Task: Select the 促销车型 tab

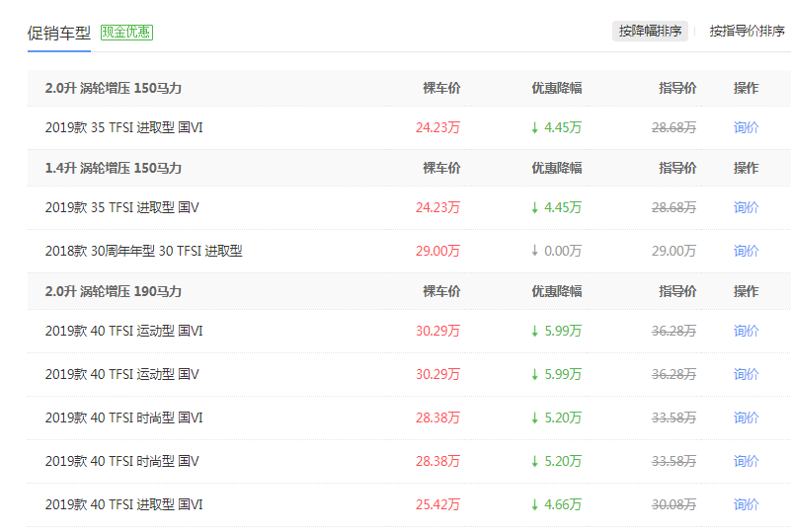Action: (x=59, y=34)
